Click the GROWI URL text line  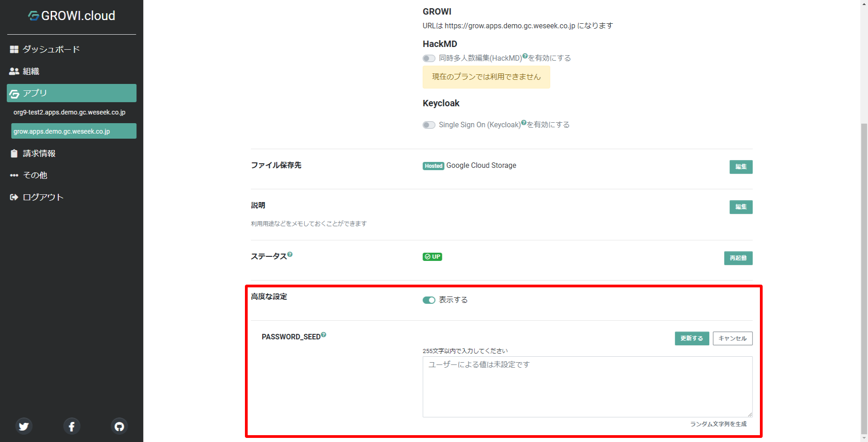point(518,26)
